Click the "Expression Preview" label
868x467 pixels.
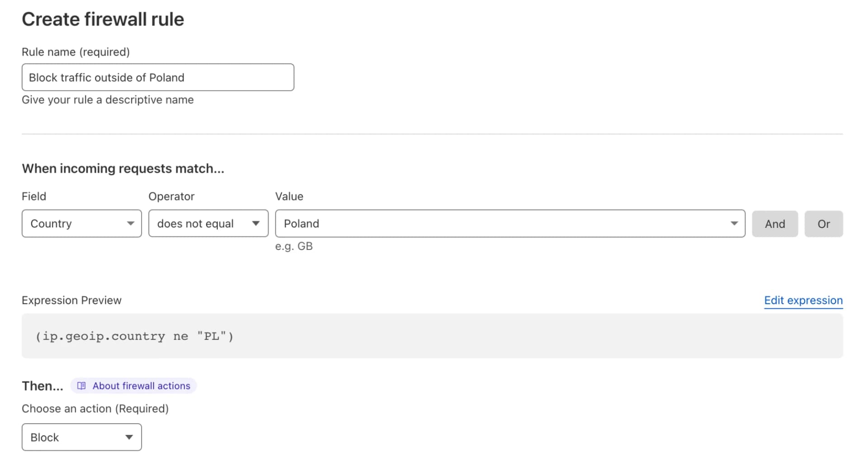click(71, 300)
